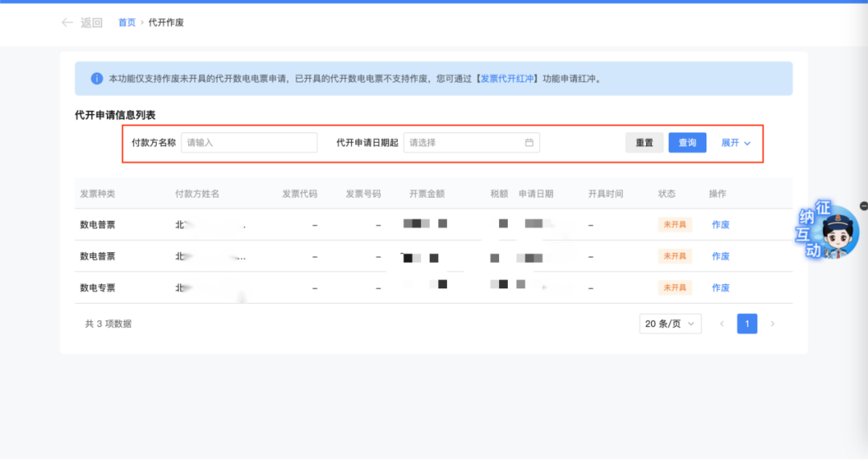The width and height of the screenshot is (868, 461).
Task: Click 作废 for the 数电专票 row
Action: [720, 288]
